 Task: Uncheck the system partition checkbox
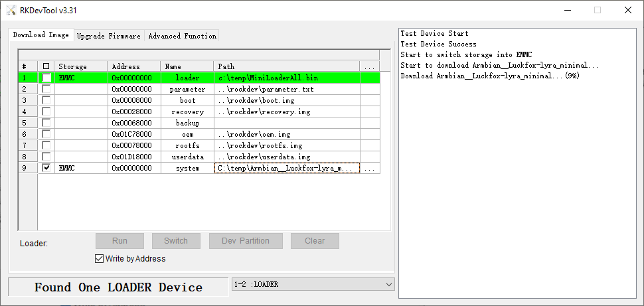pos(46,169)
